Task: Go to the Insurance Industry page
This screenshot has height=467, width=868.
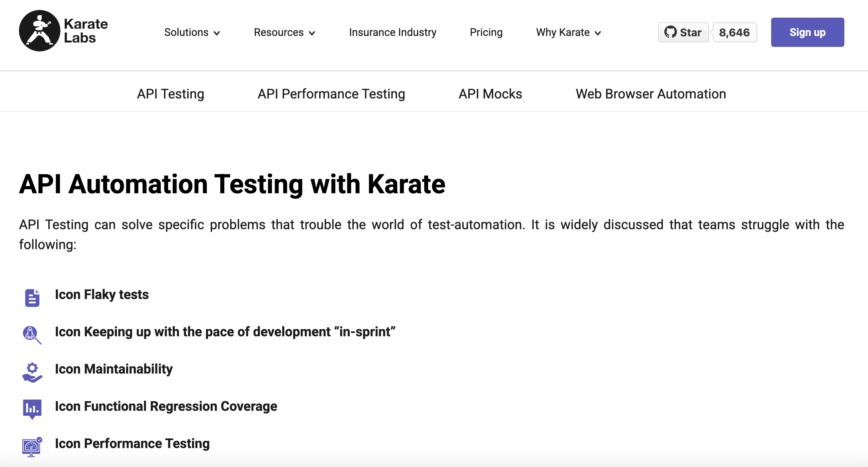Action: pos(392,32)
